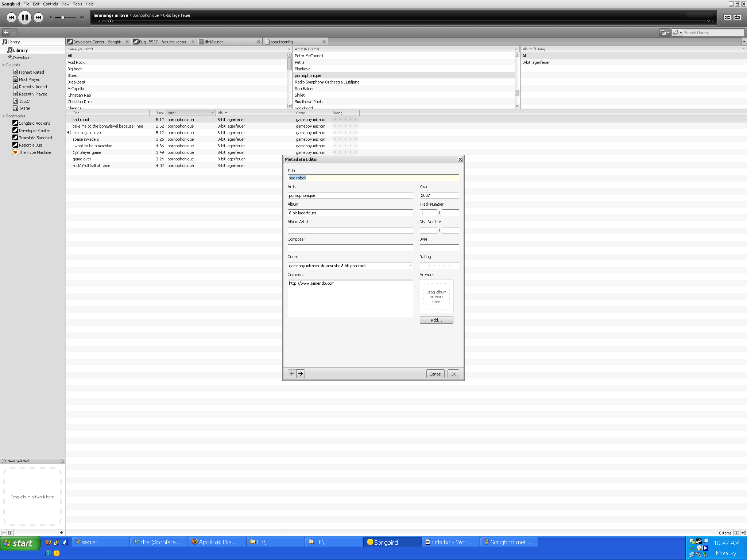Go to previous track in Metadata Editor
The height and width of the screenshot is (560, 747).
click(x=292, y=374)
